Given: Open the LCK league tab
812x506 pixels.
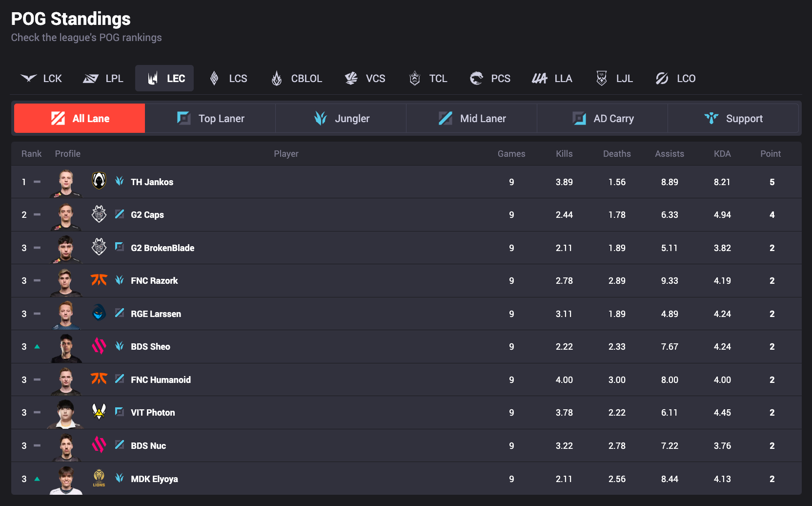Looking at the screenshot, I should (x=41, y=78).
